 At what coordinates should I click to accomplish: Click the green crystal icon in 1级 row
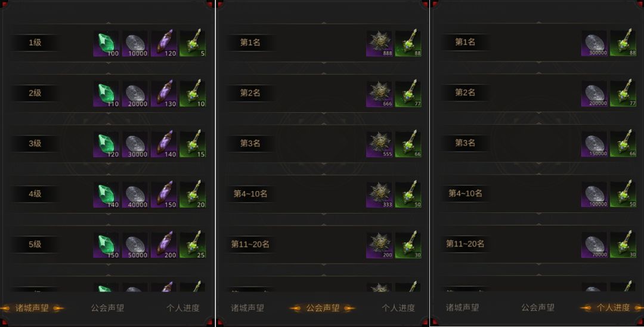(x=106, y=43)
